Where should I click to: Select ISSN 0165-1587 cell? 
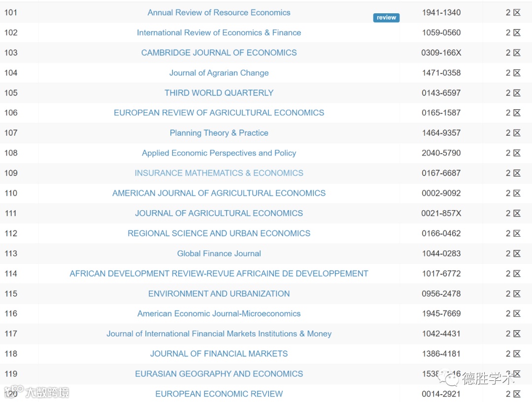(x=441, y=113)
